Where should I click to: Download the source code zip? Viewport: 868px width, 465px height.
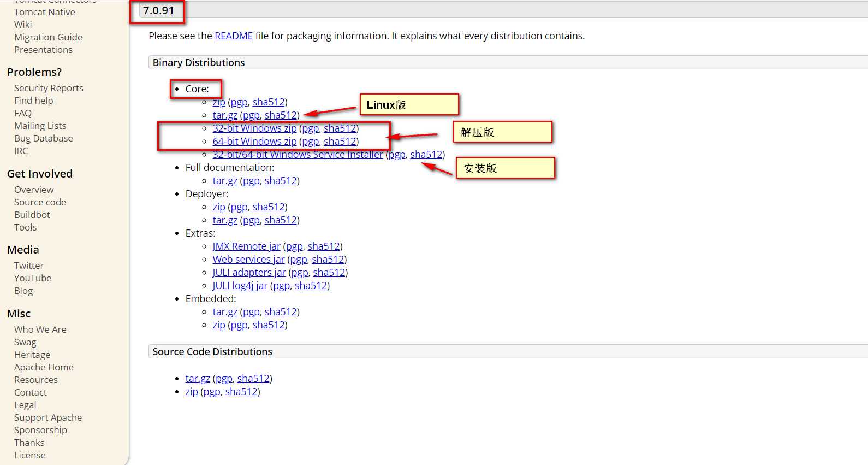pos(192,392)
